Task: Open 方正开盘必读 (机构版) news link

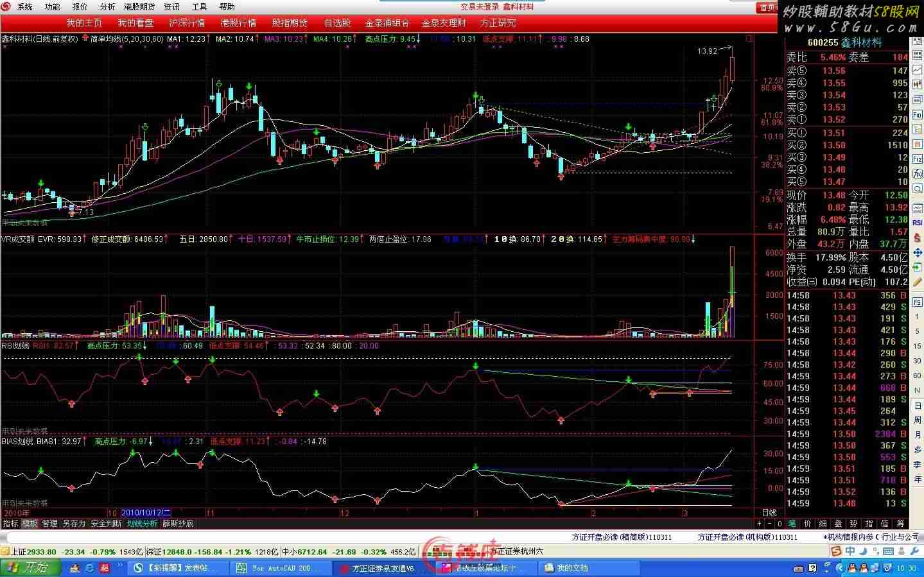Action: (x=747, y=537)
